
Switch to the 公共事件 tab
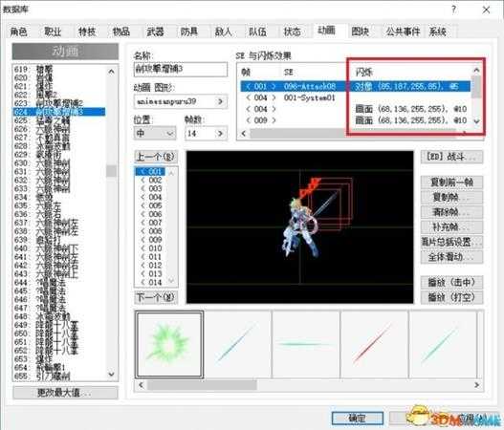pos(403,32)
